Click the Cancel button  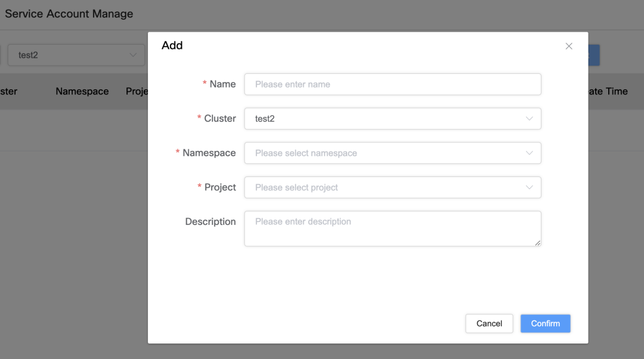[x=489, y=324]
